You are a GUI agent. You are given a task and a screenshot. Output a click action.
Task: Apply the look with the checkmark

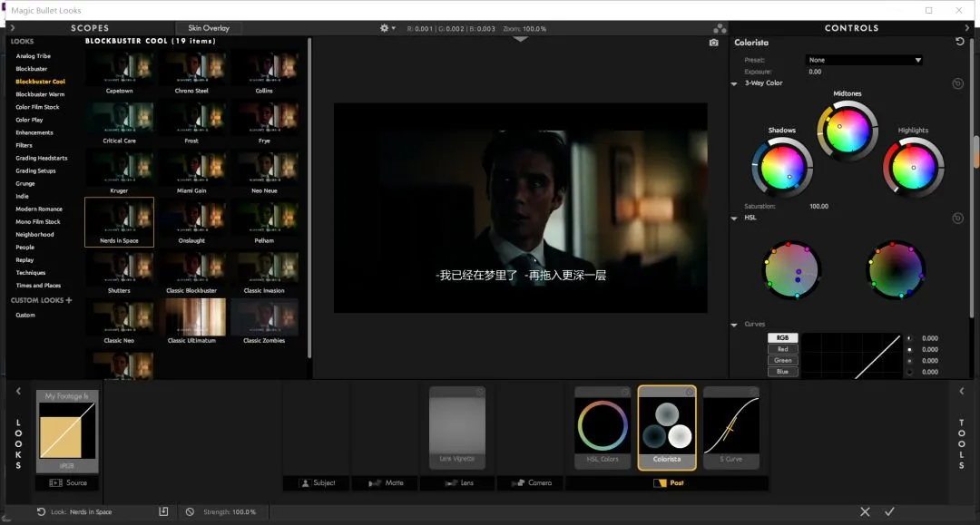889,512
